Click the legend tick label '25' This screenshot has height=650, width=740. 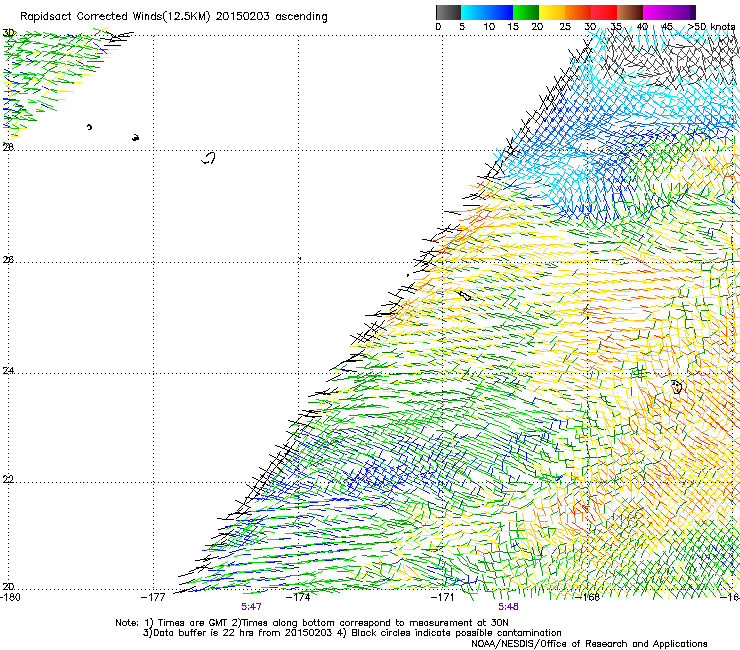pos(565,27)
